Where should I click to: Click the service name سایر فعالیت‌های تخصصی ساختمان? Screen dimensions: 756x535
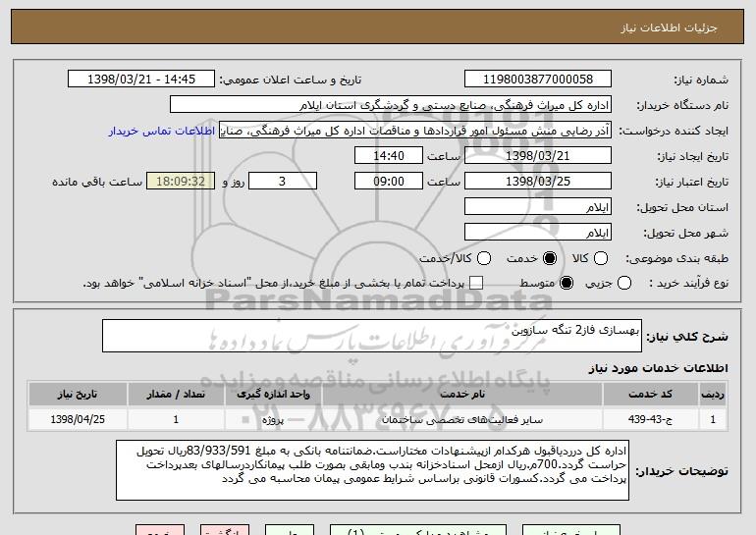tap(461, 419)
